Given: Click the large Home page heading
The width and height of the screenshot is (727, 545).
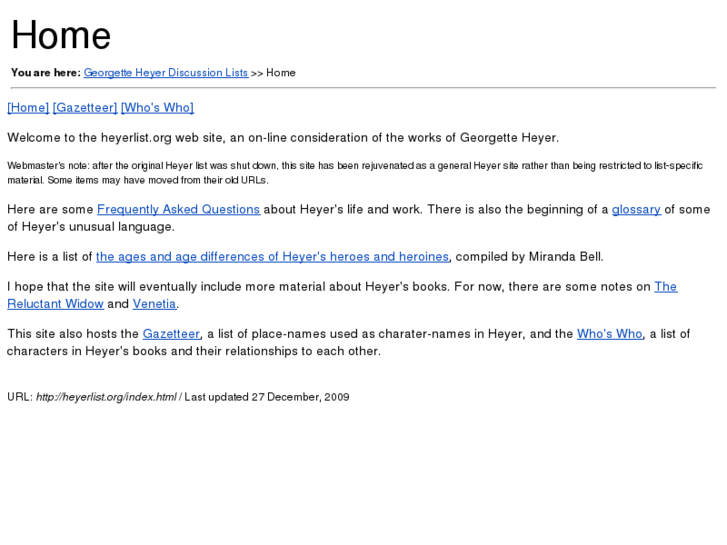Looking at the screenshot, I should click(61, 35).
